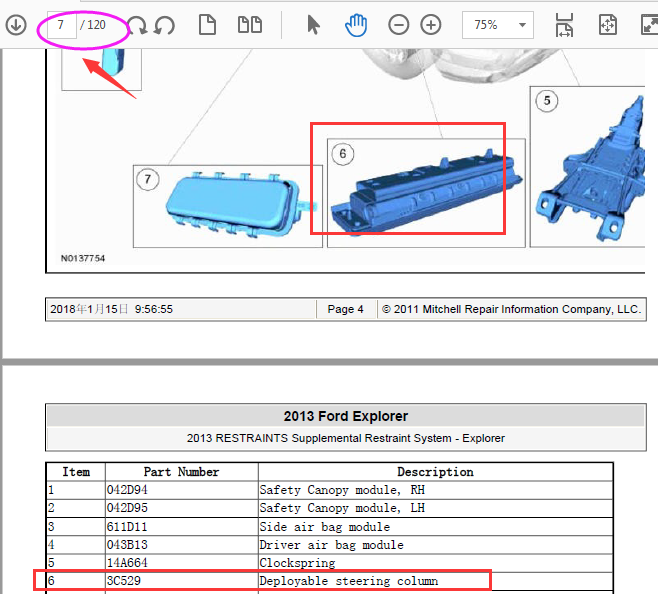Zoom in with the plus button
Image resolution: width=658 pixels, height=594 pixels.
[431, 25]
